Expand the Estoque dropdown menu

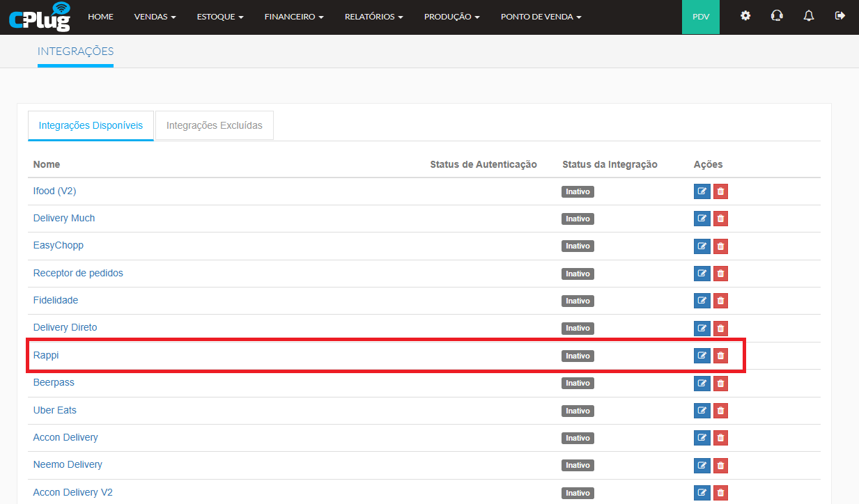(220, 17)
